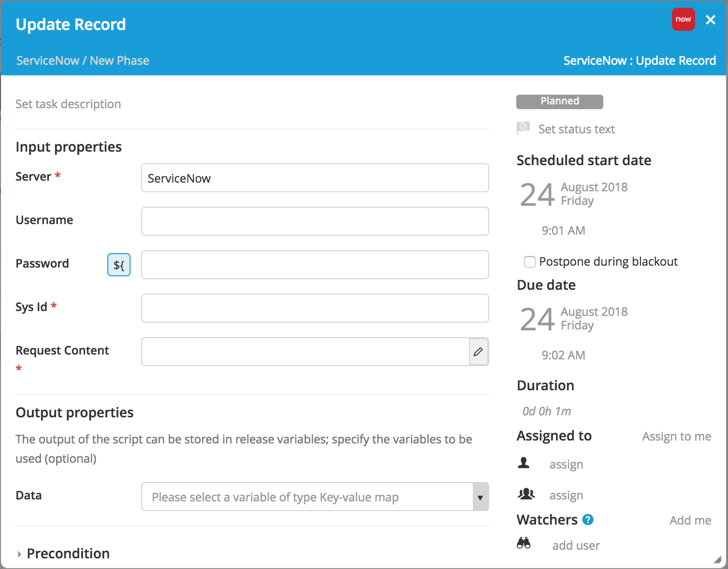Edit the 0d 0h 1m duration
The height and width of the screenshot is (569, 728).
(547, 411)
